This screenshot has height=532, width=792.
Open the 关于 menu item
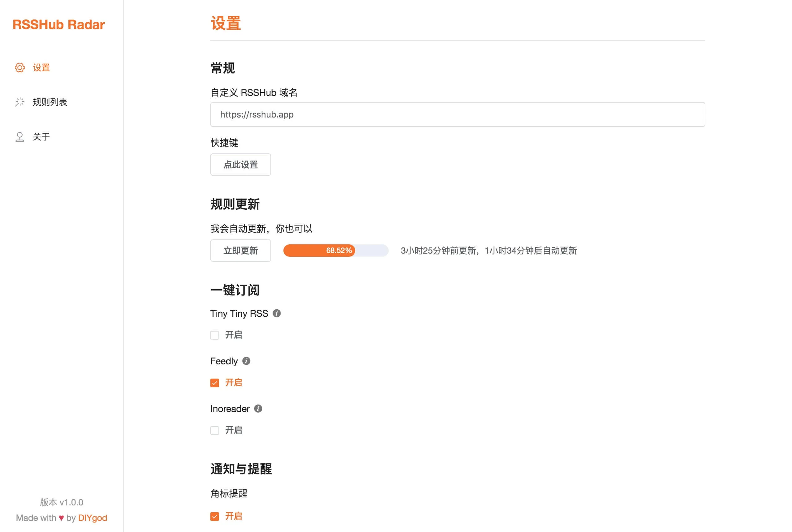point(41,137)
